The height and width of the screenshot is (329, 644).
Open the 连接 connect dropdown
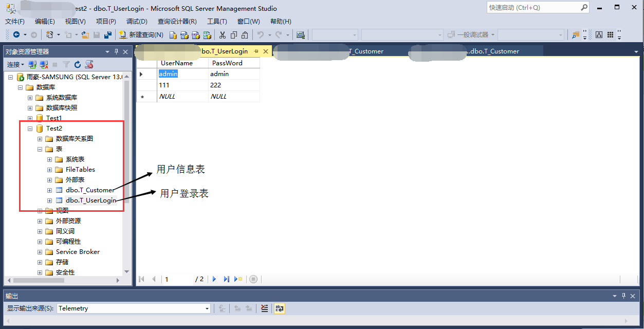coord(15,64)
